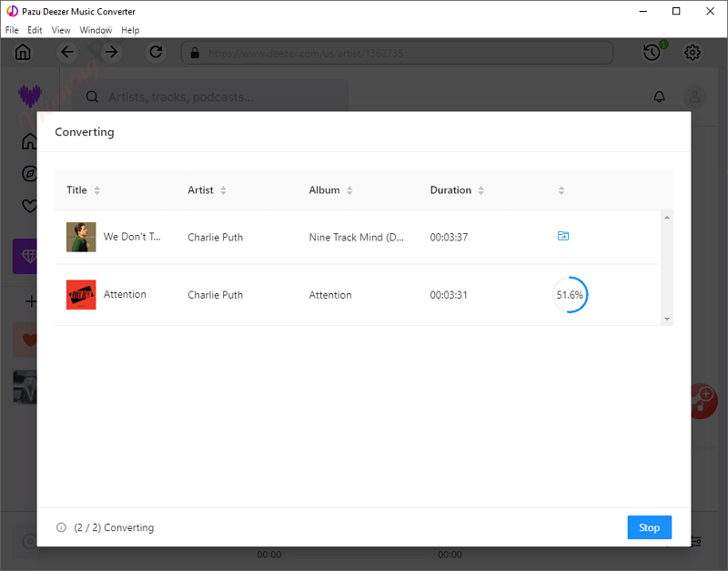Sort by Duration column arrows
The height and width of the screenshot is (571, 728).
click(481, 190)
